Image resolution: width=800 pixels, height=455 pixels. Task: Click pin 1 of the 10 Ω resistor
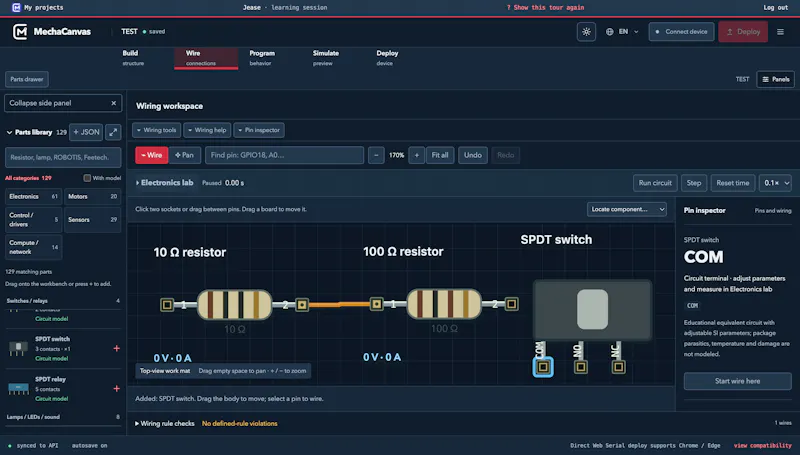167,305
